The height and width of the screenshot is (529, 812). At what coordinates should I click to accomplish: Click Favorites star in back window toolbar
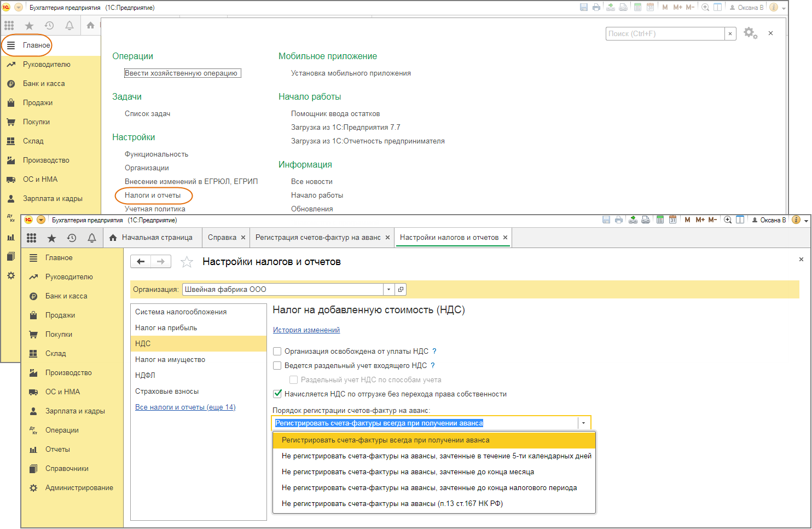pos(30,25)
